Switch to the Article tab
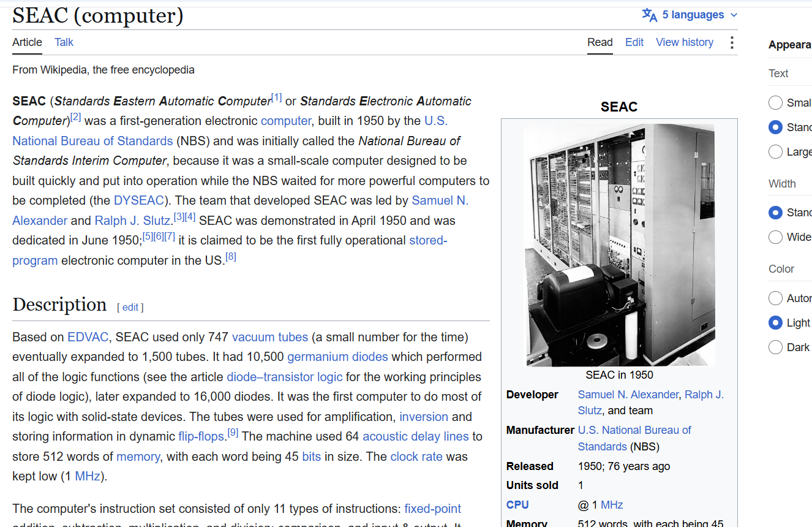 click(27, 42)
